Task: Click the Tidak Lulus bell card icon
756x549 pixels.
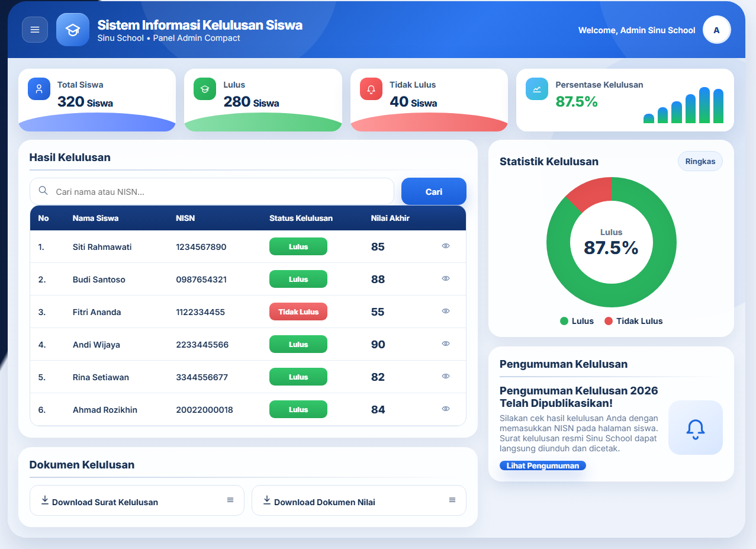Action: 371,89
